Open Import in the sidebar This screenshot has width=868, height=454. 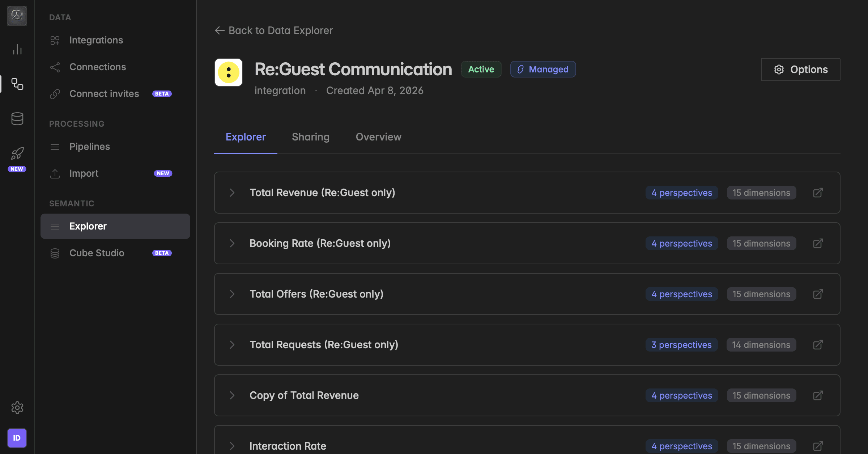(x=115, y=173)
